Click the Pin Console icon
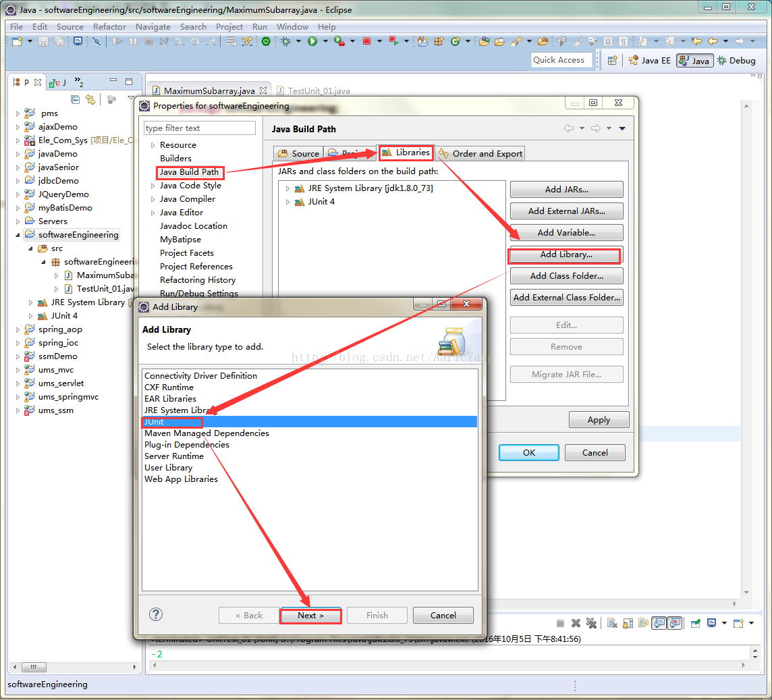Viewport: 772px width, 700px height. tap(695, 623)
